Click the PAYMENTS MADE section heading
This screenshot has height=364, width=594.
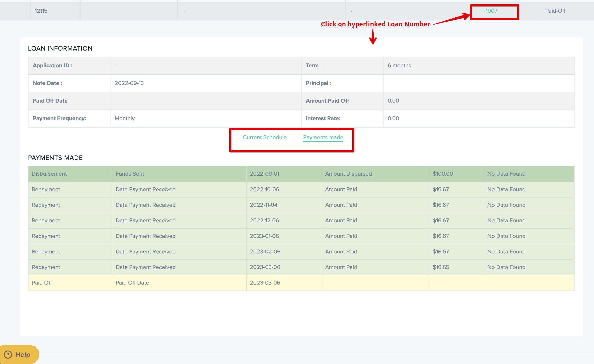tap(55, 158)
